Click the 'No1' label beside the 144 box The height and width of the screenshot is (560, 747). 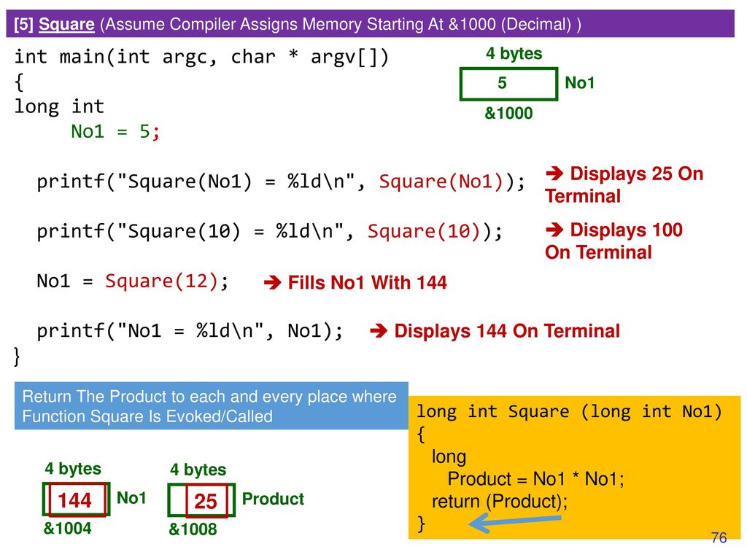131,498
